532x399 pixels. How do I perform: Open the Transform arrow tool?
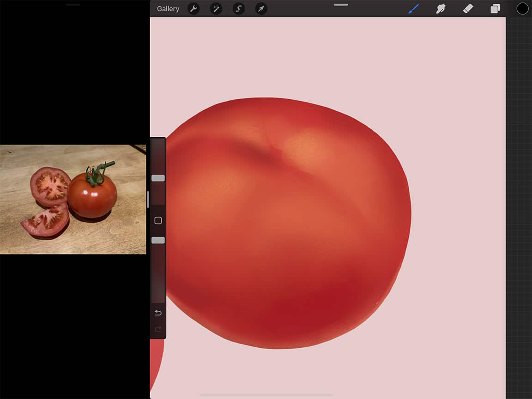(260, 8)
